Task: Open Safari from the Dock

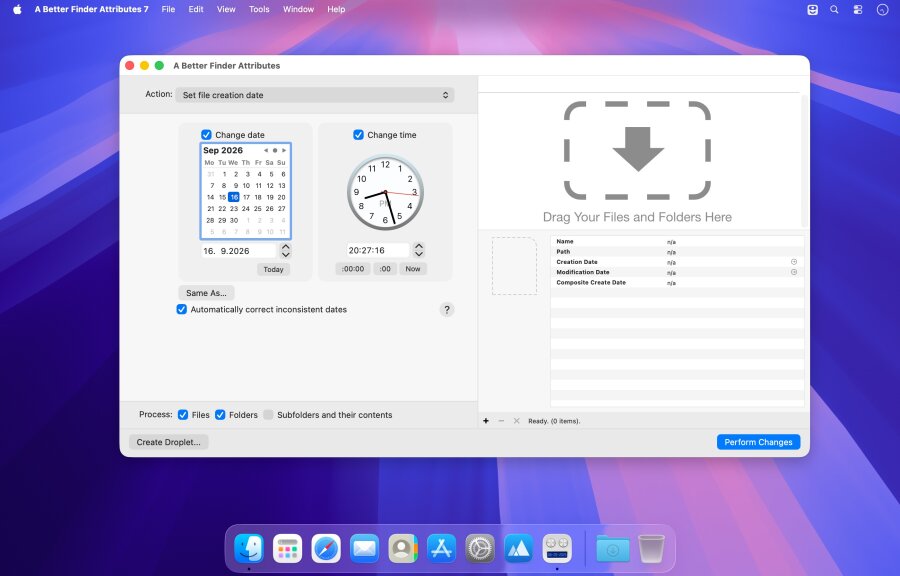Action: click(325, 548)
